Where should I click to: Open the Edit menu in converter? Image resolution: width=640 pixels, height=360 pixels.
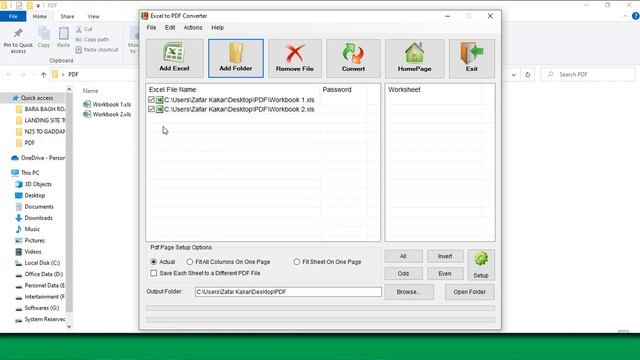(170, 28)
